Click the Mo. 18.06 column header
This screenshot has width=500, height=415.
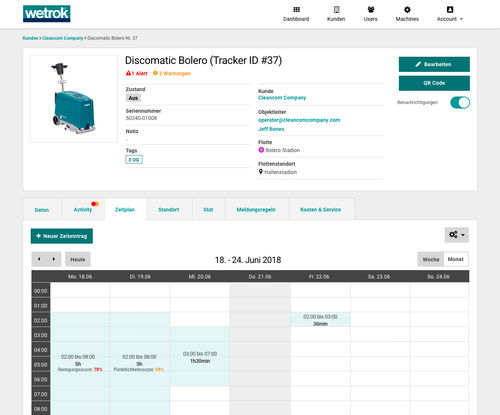coord(80,277)
